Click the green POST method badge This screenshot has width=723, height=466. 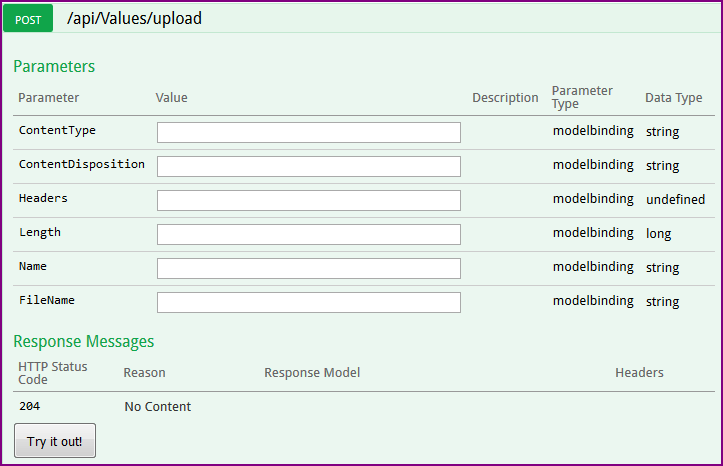click(x=28, y=19)
